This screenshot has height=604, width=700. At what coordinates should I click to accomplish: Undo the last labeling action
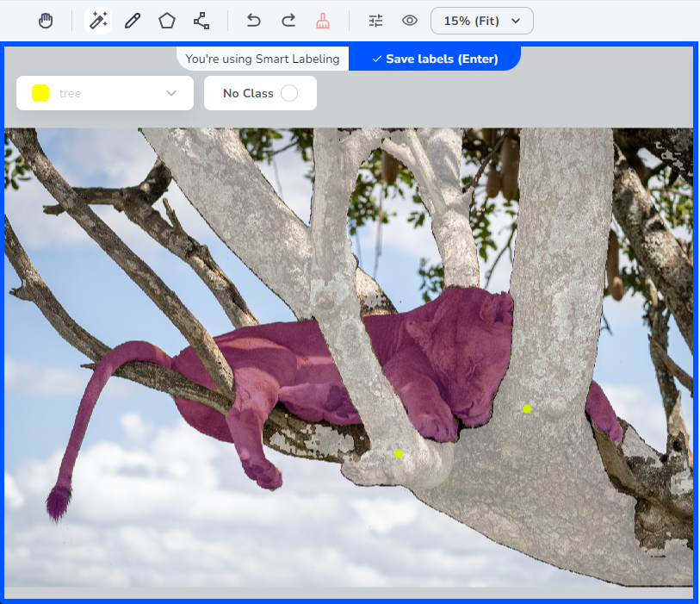(x=253, y=21)
